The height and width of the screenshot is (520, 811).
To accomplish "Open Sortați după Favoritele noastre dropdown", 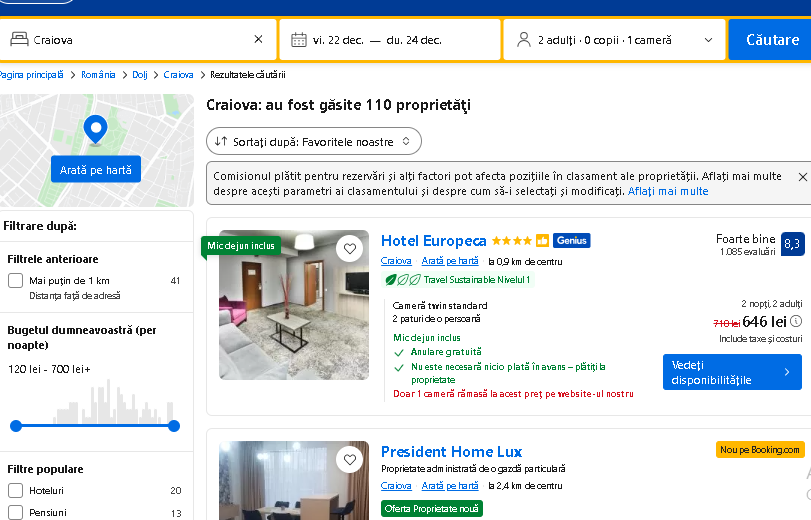I will pos(313,141).
